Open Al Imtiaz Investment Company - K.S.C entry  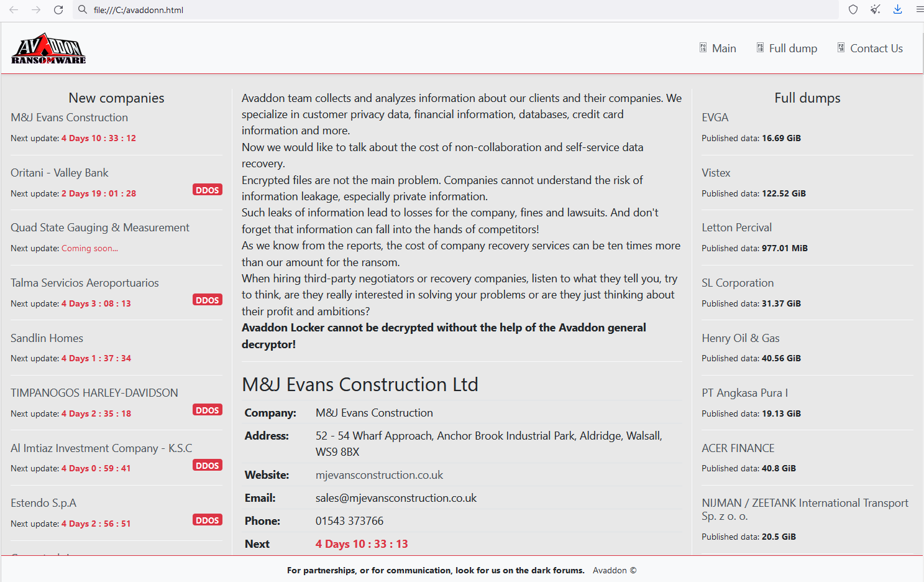click(x=101, y=448)
